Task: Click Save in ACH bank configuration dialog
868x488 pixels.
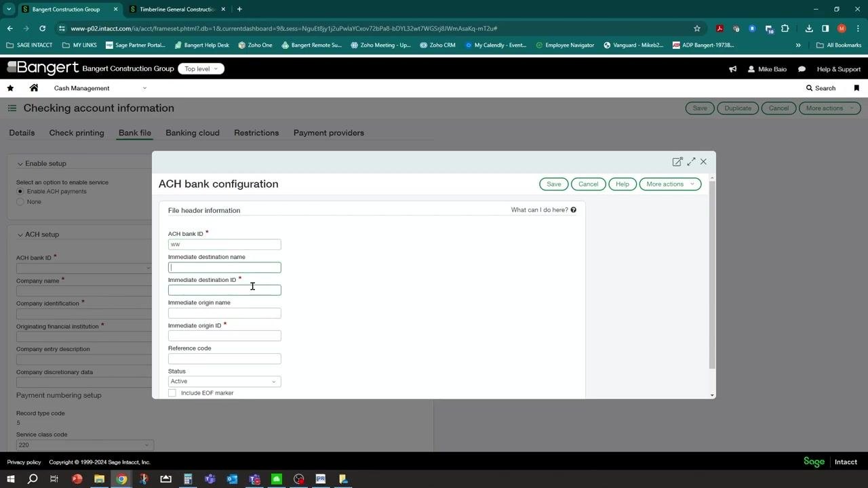Action: point(554,184)
